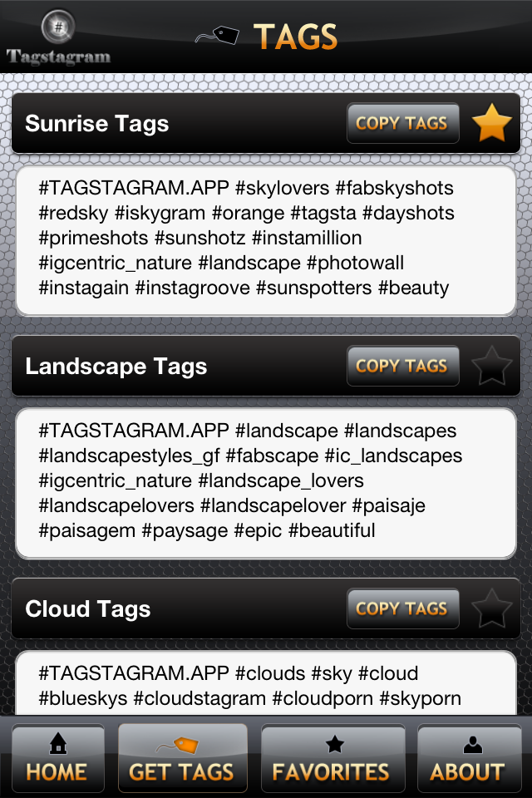
Task: Select the Get Tags tab
Action: pos(182,758)
